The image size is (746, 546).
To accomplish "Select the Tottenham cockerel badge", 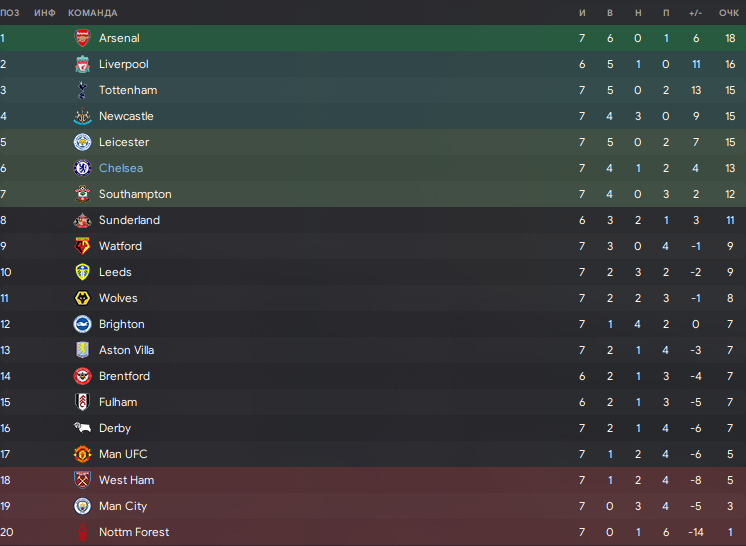I will click(x=82, y=90).
